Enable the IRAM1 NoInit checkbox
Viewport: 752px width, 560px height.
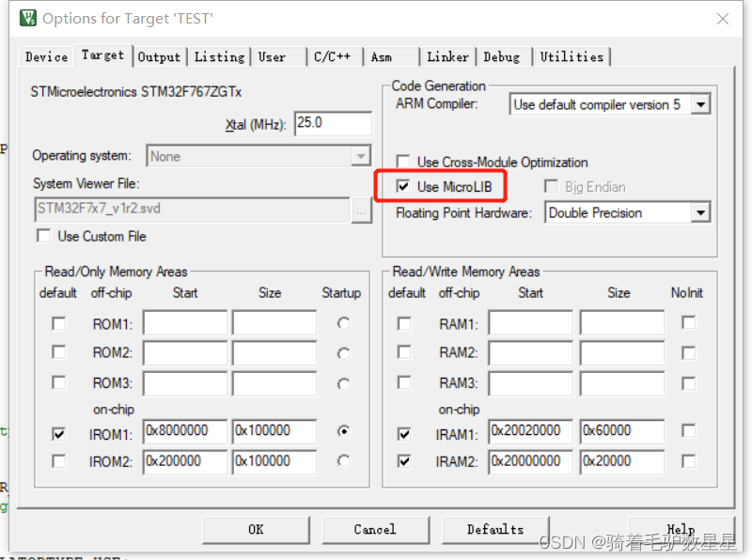pyautogui.click(x=689, y=431)
